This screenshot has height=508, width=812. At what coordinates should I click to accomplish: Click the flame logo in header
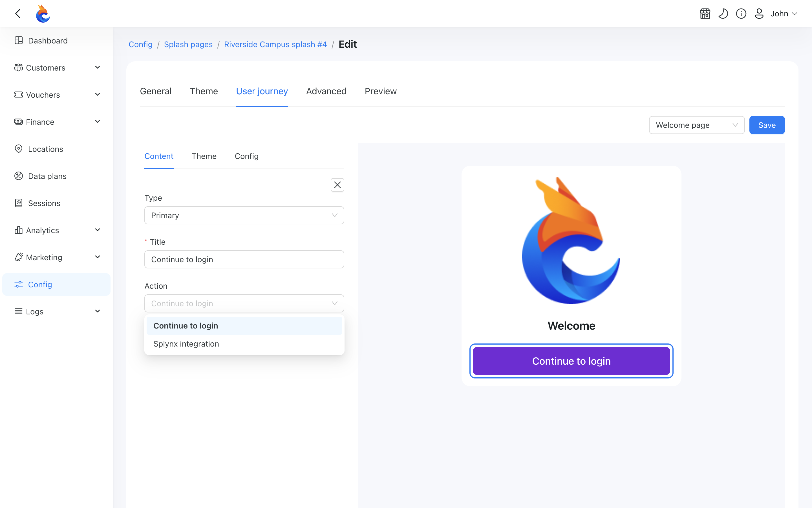(x=43, y=14)
